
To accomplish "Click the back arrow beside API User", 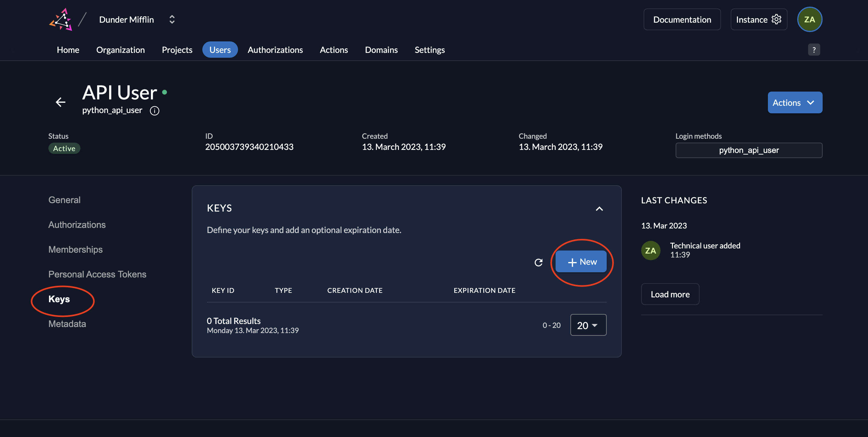I will point(60,102).
